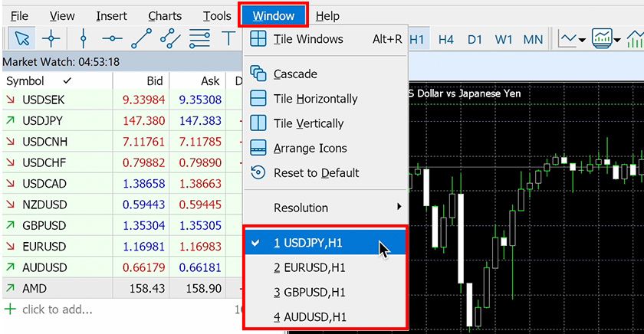Switch chart timeframe to H4
The width and height of the screenshot is (644, 334).
pos(446,39)
